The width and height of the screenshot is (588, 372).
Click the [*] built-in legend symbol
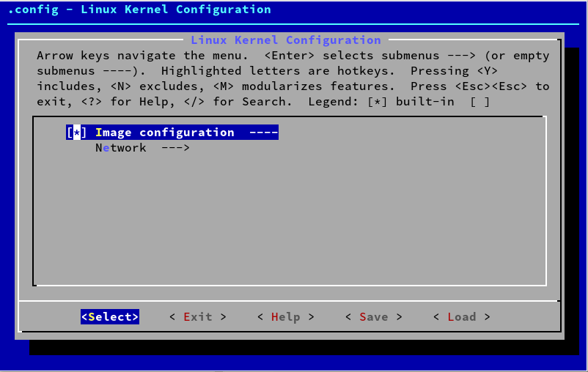coord(377,102)
